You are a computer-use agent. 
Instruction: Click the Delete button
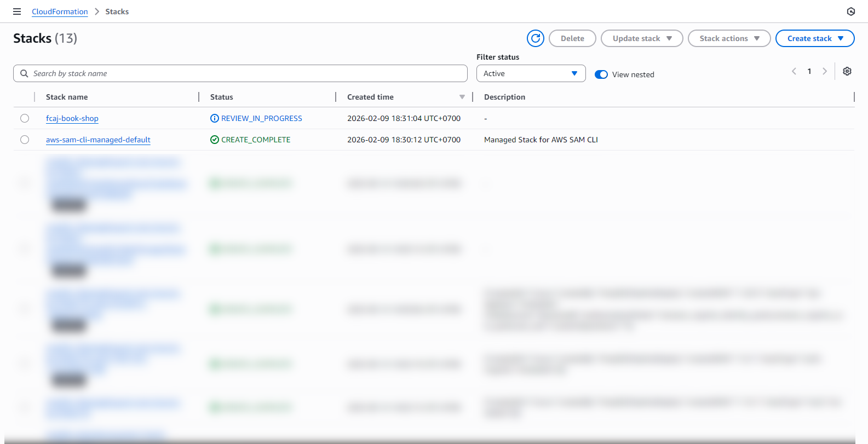[572, 38]
